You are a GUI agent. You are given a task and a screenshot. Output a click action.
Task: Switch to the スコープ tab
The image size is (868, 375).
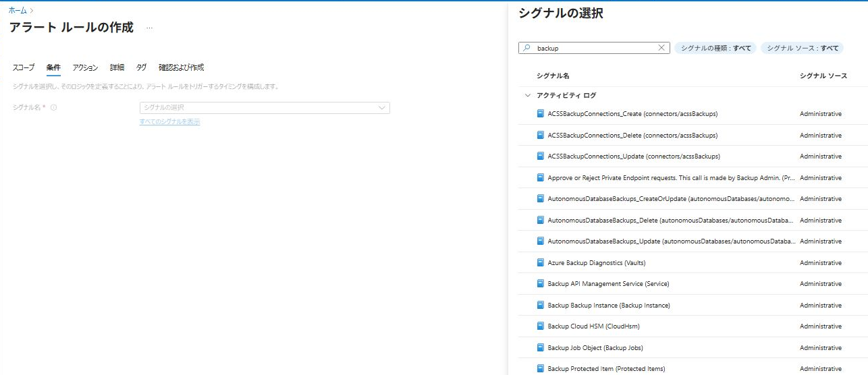pyautogui.click(x=24, y=67)
